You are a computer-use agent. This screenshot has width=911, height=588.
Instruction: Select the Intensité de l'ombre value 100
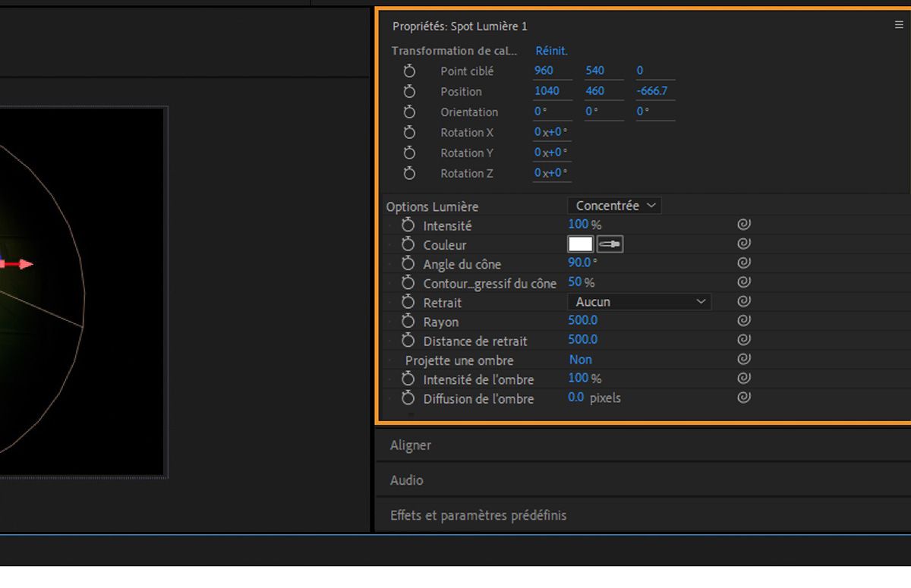click(x=578, y=378)
